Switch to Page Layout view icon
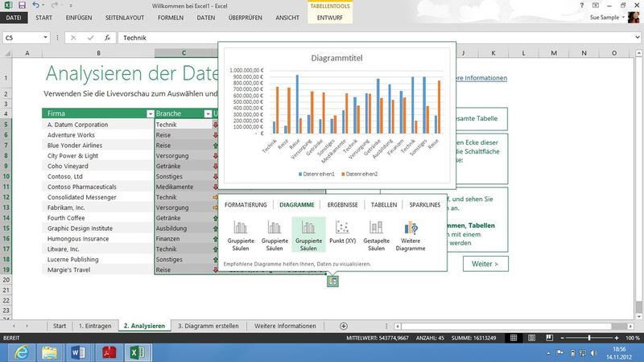The image size is (644, 362). [x=531, y=338]
